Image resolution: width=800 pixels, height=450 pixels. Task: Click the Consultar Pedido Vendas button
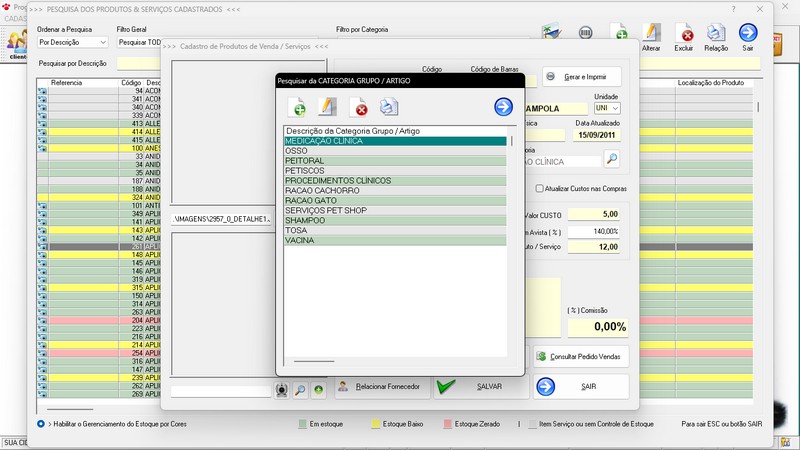581,356
